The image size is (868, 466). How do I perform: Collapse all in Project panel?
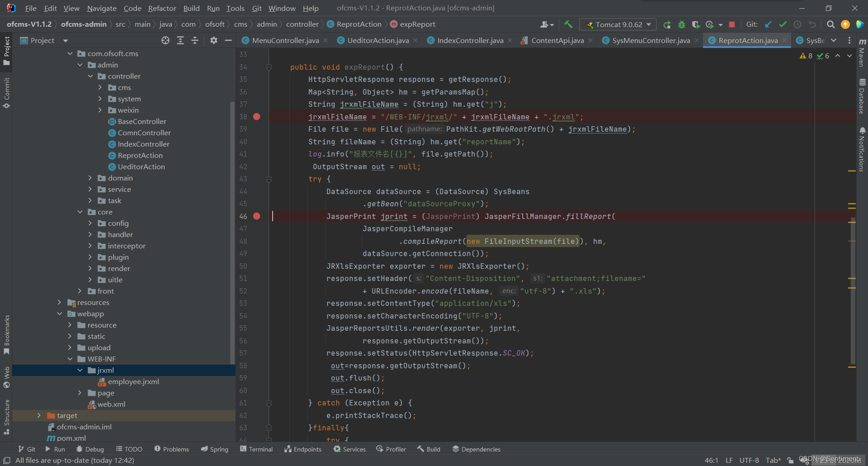195,40
